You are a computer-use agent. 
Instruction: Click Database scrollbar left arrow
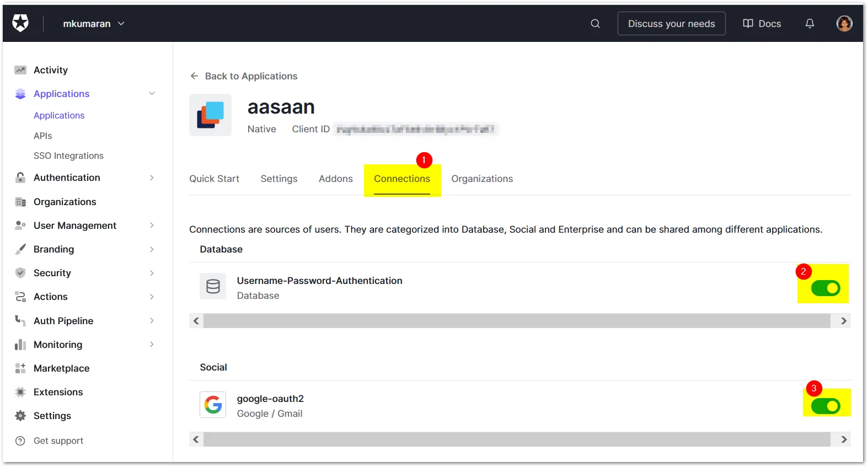click(x=196, y=321)
